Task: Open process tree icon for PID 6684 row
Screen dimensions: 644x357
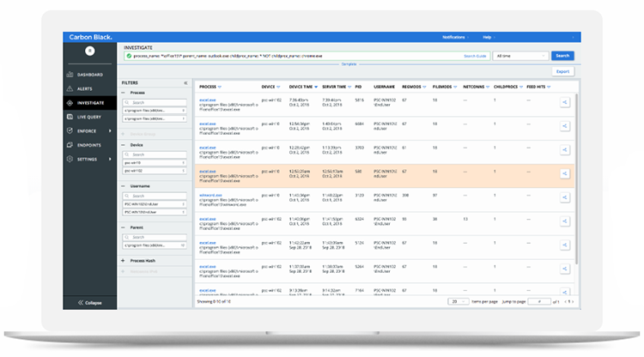Action: 565,126
